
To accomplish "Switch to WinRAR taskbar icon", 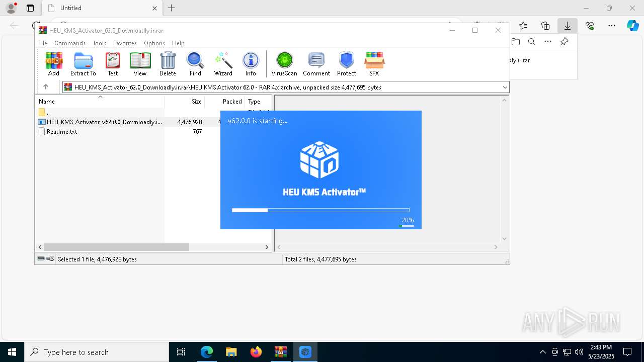I will [280, 352].
